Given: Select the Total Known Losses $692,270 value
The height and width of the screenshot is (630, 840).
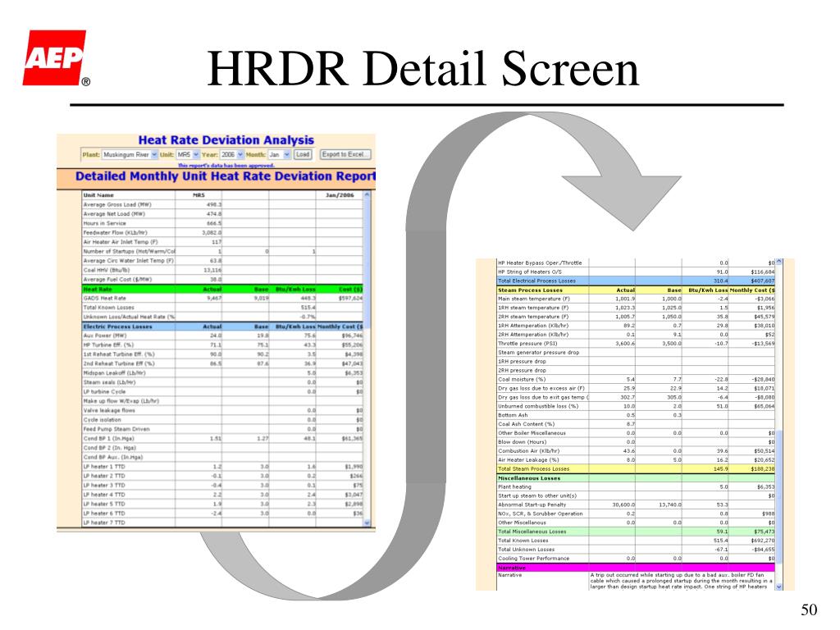Looking at the screenshot, I should (762, 541).
